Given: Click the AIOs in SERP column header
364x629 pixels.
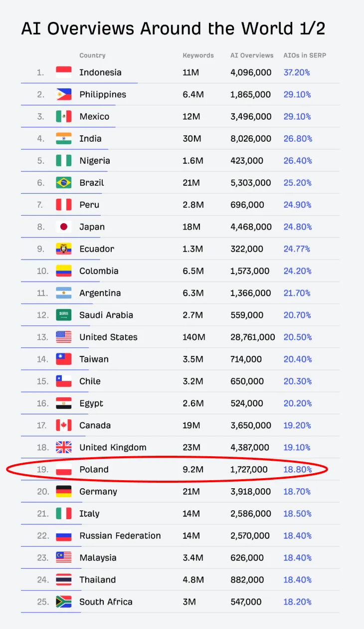Looking at the screenshot, I should click(x=305, y=55).
